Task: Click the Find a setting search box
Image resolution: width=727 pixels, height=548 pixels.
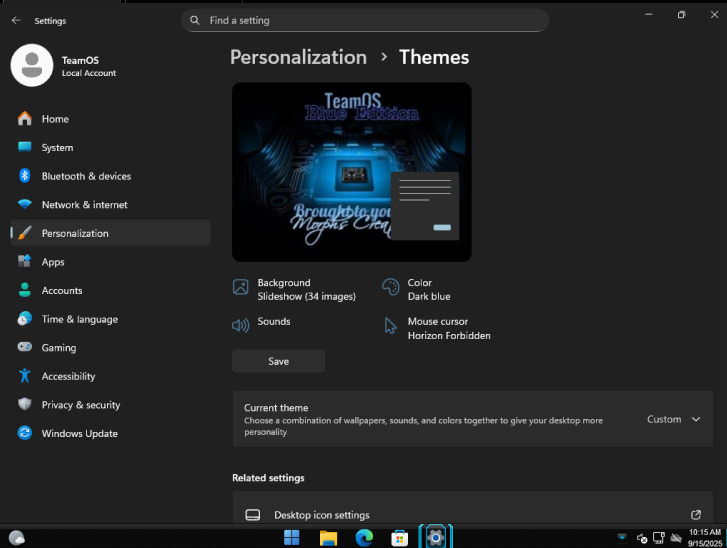Action: click(x=365, y=20)
